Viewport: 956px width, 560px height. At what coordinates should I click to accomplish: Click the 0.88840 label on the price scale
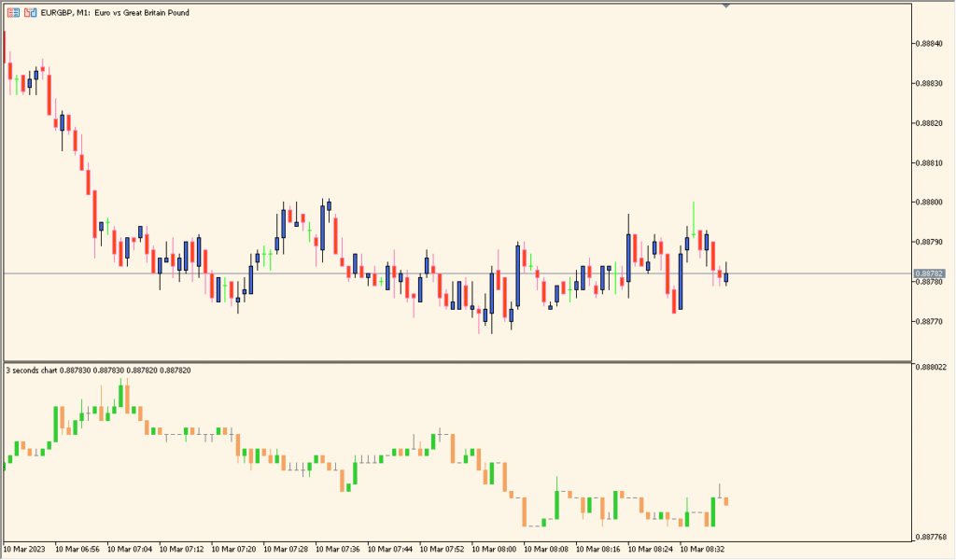point(928,42)
